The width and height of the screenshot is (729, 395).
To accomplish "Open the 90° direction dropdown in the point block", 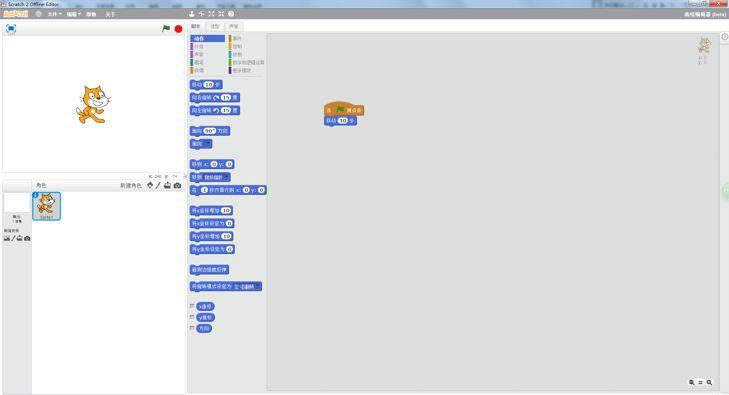I will coord(210,131).
